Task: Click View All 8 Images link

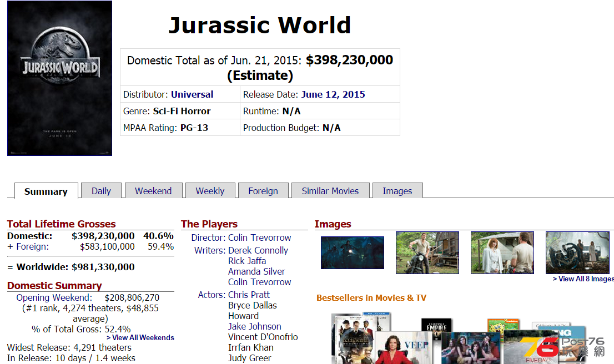Action: (x=583, y=279)
